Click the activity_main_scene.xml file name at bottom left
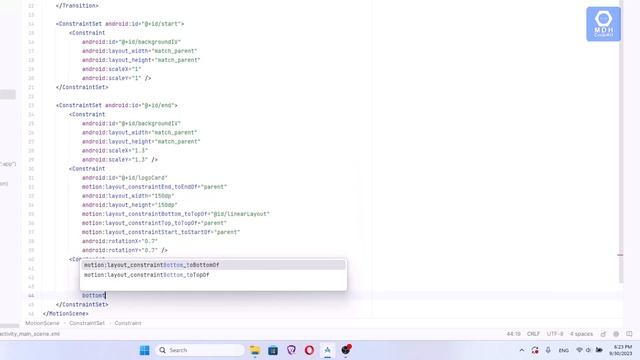Image resolution: width=640 pixels, height=360 pixels. (30, 334)
